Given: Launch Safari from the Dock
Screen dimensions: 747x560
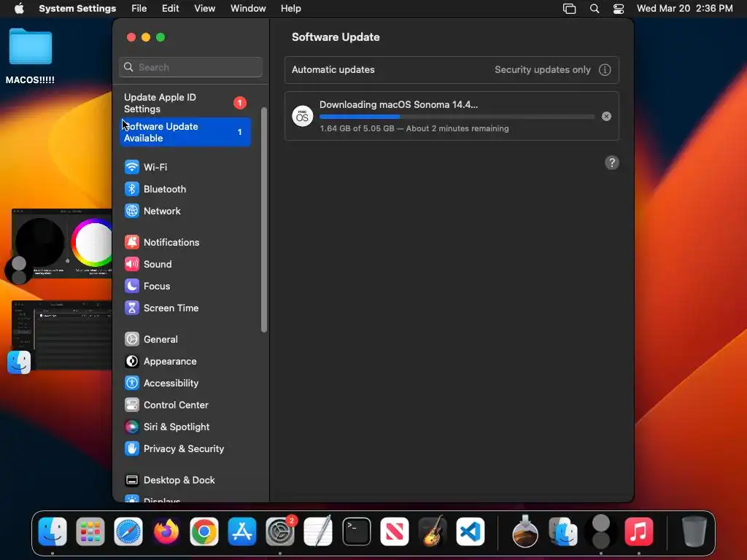Looking at the screenshot, I should pyautogui.click(x=128, y=532).
